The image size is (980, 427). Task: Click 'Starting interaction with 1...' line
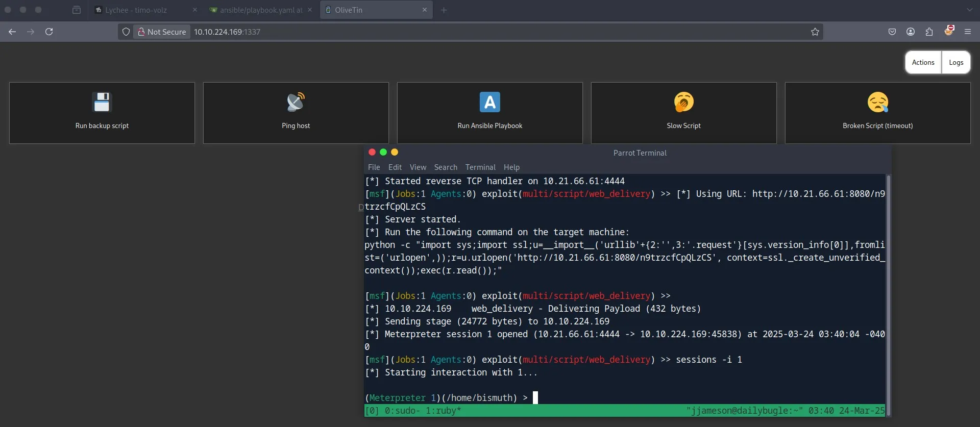point(451,372)
